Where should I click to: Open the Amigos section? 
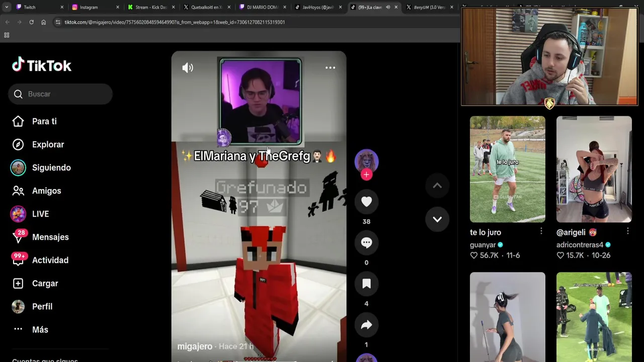click(x=46, y=191)
